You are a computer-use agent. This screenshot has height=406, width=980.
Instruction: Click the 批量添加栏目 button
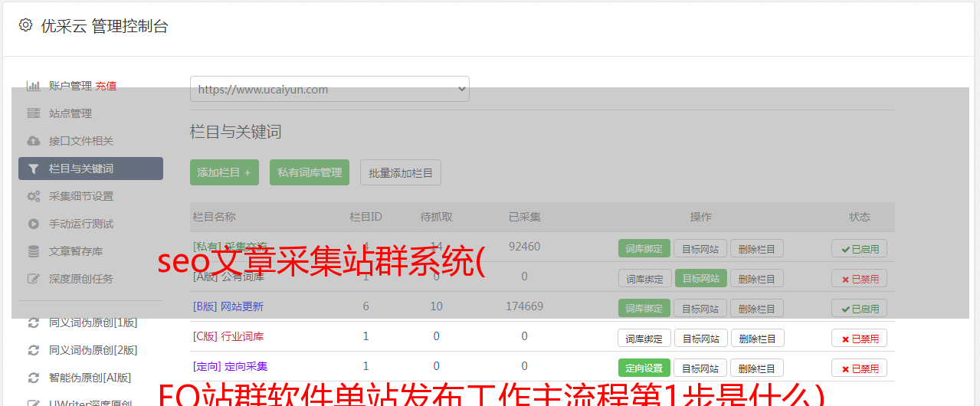(x=401, y=172)
